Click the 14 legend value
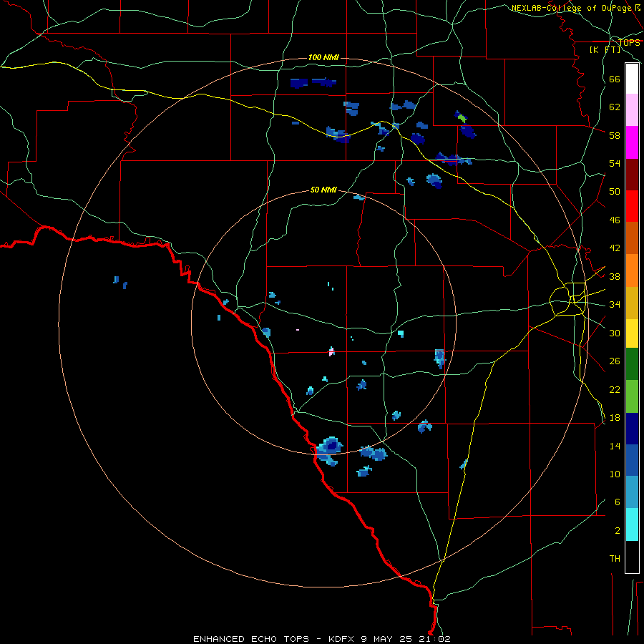 coord(615,446)
